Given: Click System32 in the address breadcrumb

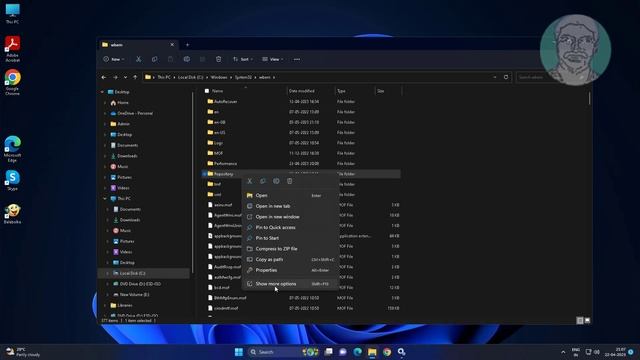Looking at the screenshot, I should click(x=243, y=77).
